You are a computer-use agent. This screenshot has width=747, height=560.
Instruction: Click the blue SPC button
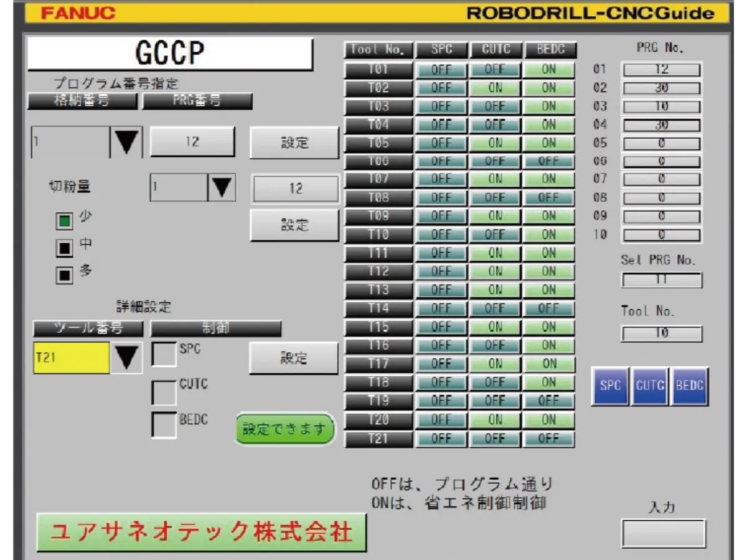[x=611, y=386]
